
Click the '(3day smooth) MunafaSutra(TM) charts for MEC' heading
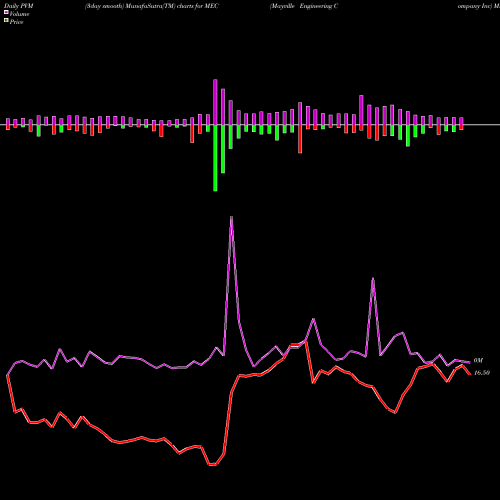(x=152, y=6)
